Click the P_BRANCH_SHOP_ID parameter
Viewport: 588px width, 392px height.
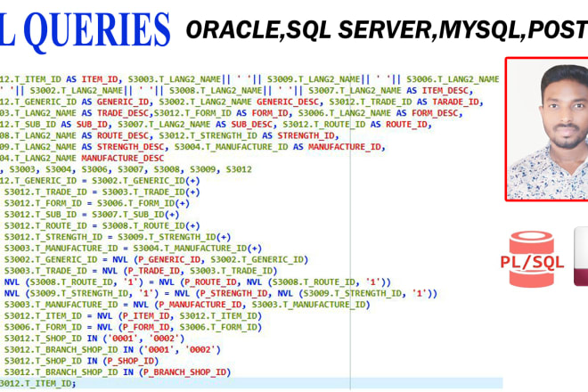click(184, 372)
